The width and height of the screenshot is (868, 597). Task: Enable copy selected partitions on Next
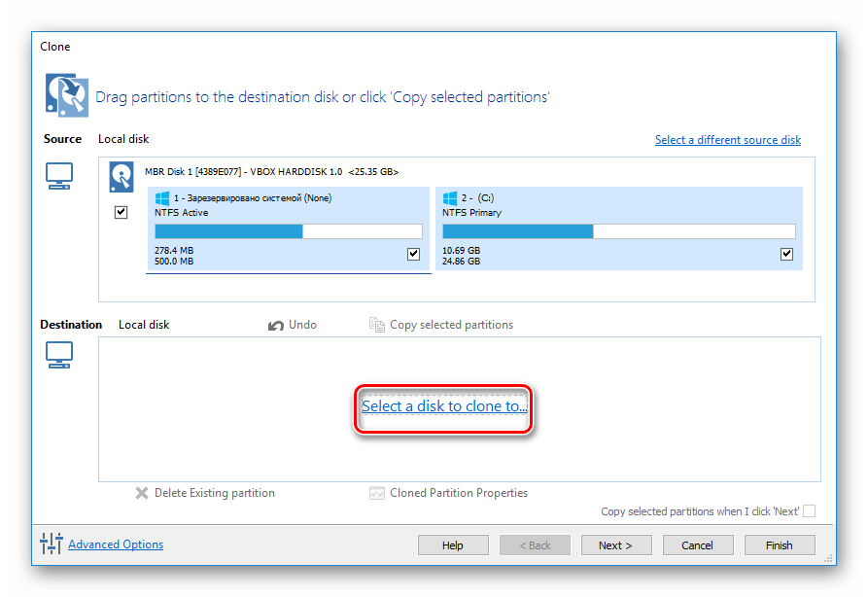click(x=809, y=511)
